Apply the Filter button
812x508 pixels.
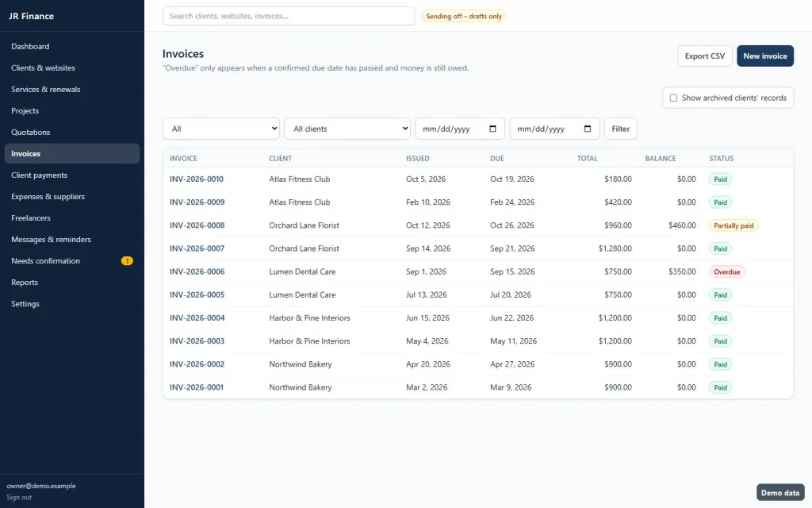pyautogui.click(x=620, y=129)
